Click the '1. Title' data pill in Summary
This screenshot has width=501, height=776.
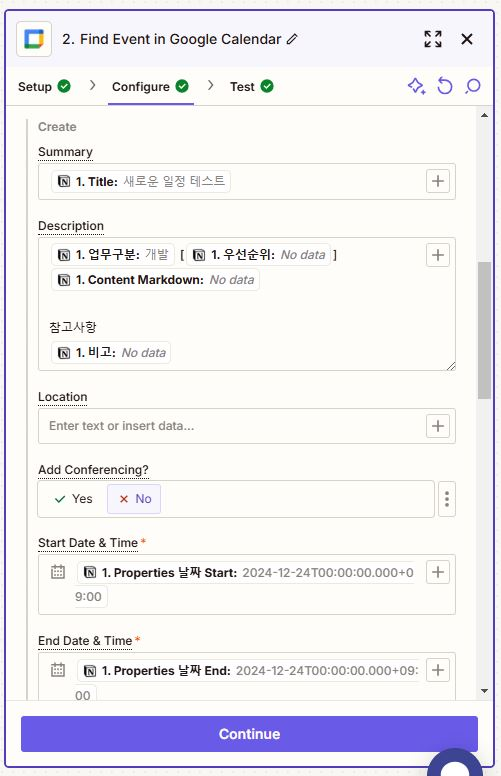coord(141,181)
